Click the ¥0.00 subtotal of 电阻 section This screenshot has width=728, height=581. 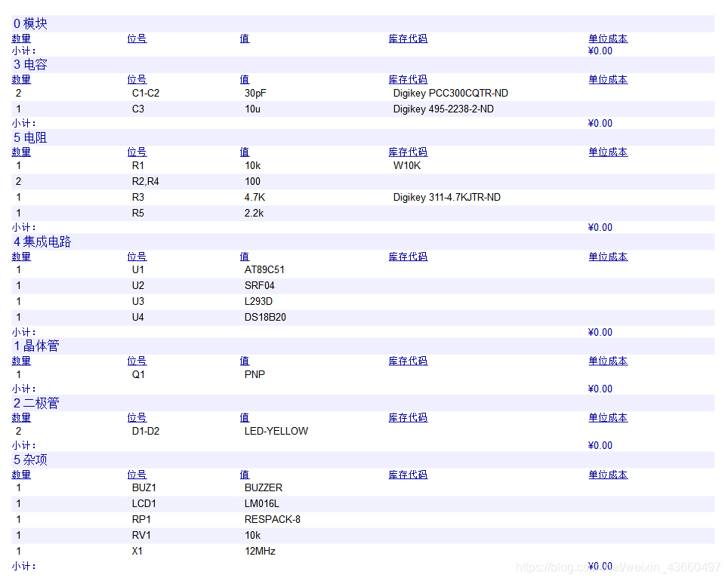point(600,227)
